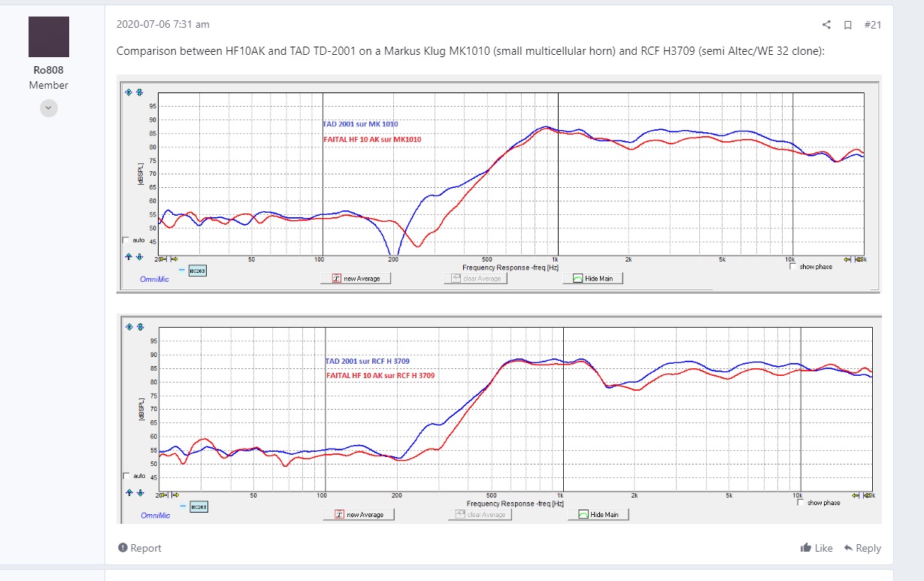924x581 pixels.
Task: Click the scale down arrow in bottom graph
Action: click(x=140, y=493)
